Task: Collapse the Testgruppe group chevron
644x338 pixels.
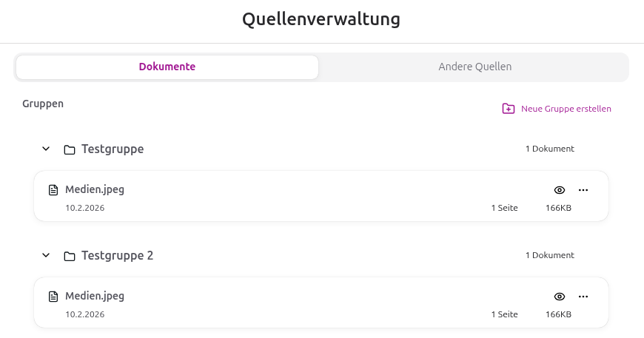Action: click(46, 149)
